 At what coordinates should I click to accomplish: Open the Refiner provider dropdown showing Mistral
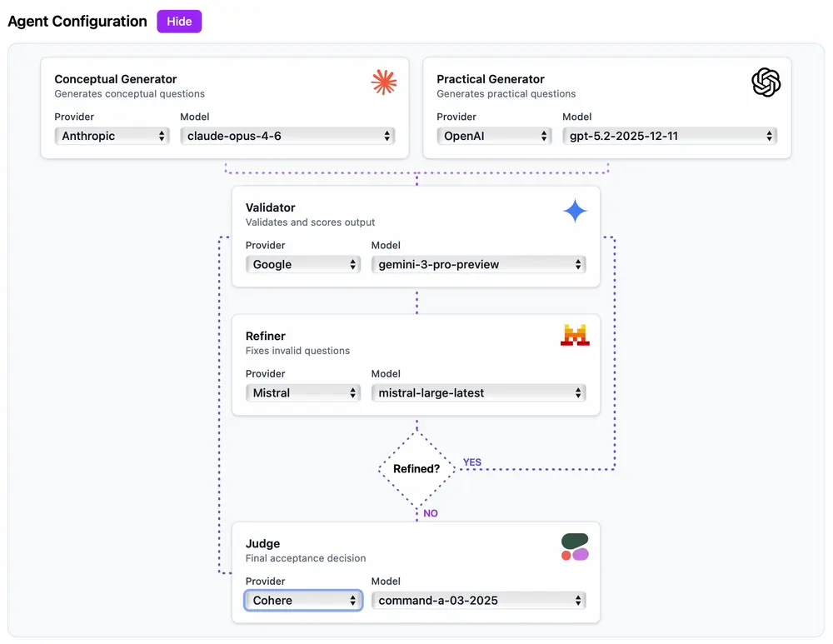(x=303, y=393)
